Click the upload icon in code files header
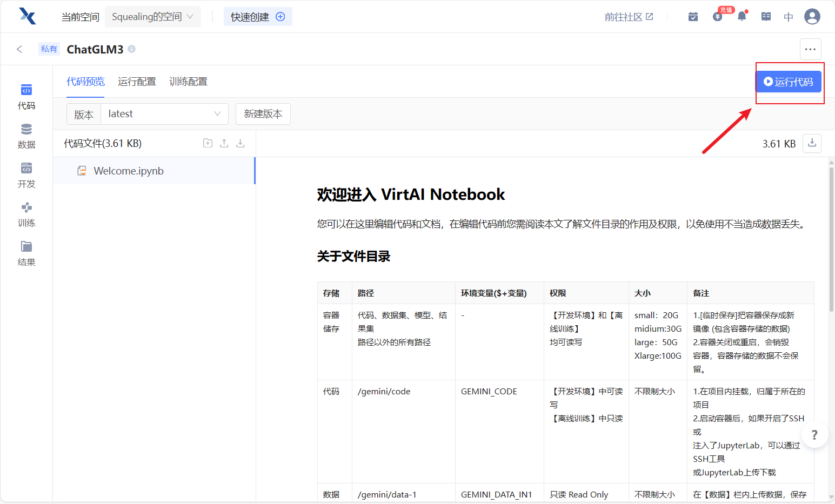The height and width of the screenshot is (504, 835). pyautogui.click(x=224, y=143)
